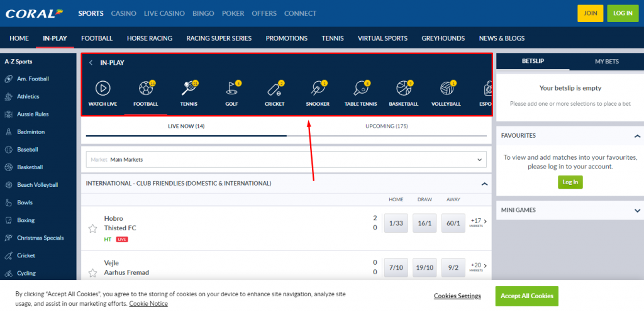This screenshot has width=644, height=312.
Task: Click the Watch Live play icon
Action: point(103,88)
